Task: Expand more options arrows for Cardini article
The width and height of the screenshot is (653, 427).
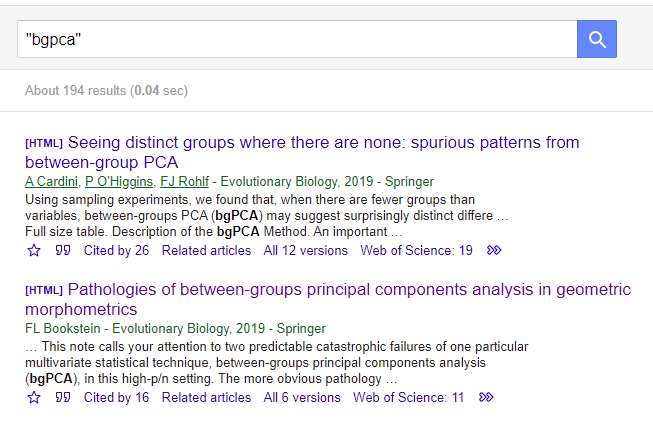Action: tap(494, 250)
